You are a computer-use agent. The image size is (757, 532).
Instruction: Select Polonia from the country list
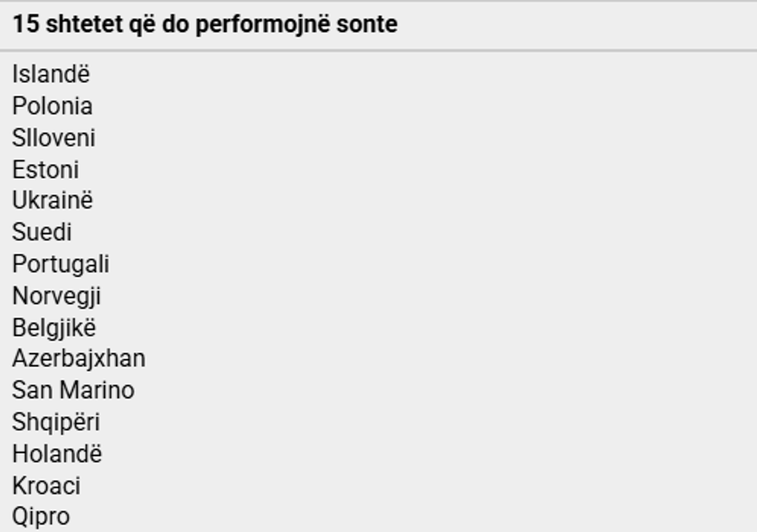tap(53, 106)
